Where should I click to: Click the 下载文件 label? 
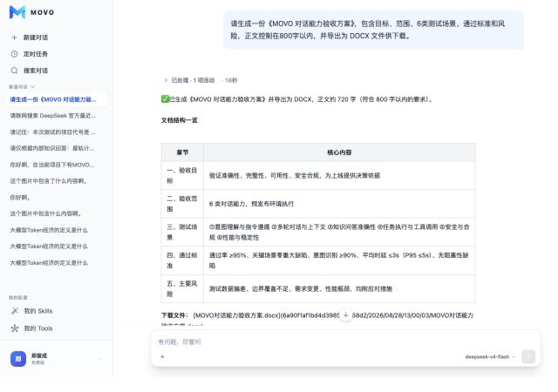click(174, 315)
